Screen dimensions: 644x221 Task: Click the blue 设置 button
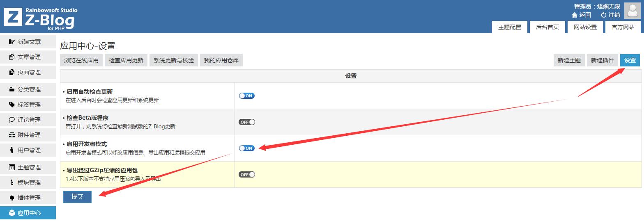[x=630, y=60]
